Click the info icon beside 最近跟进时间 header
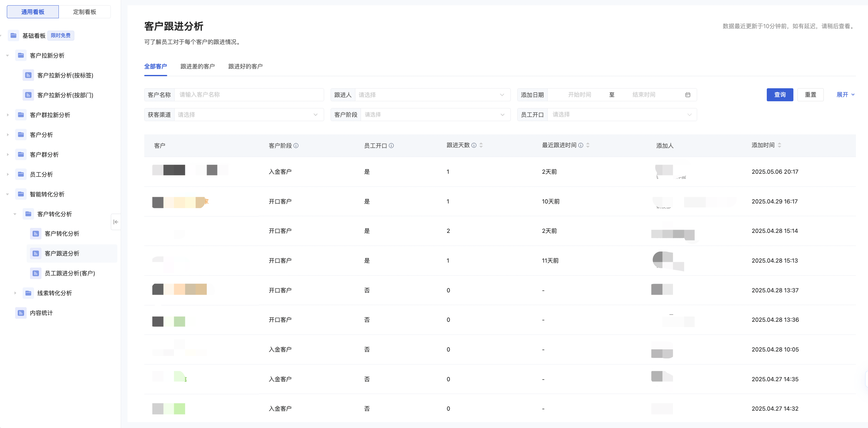Viewport: 868px width, 428px height. (581, 145)
